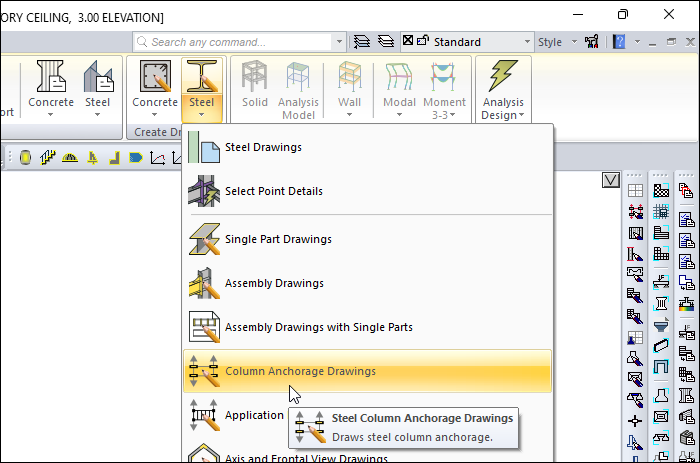Maximize or restore the application window
700x463 pixels.
coord(622,14)
